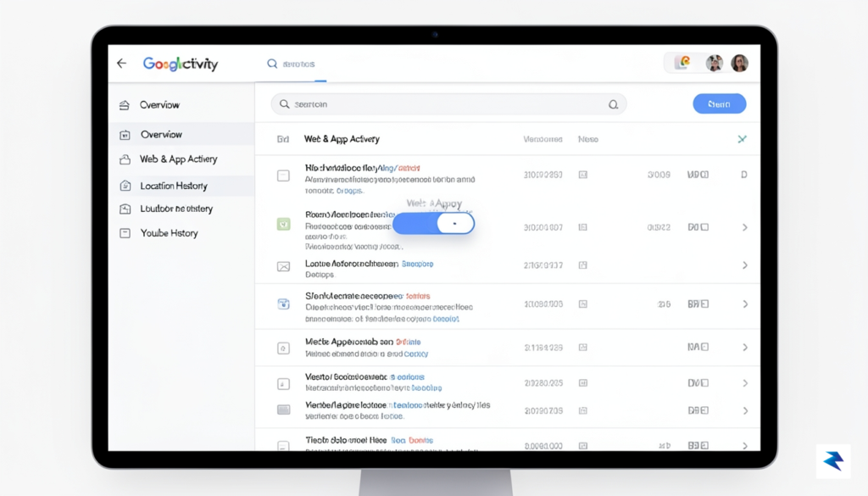Viewport: 868px width, 496px height.
Task: Click the "Grd" header cell
Action: 283,140
